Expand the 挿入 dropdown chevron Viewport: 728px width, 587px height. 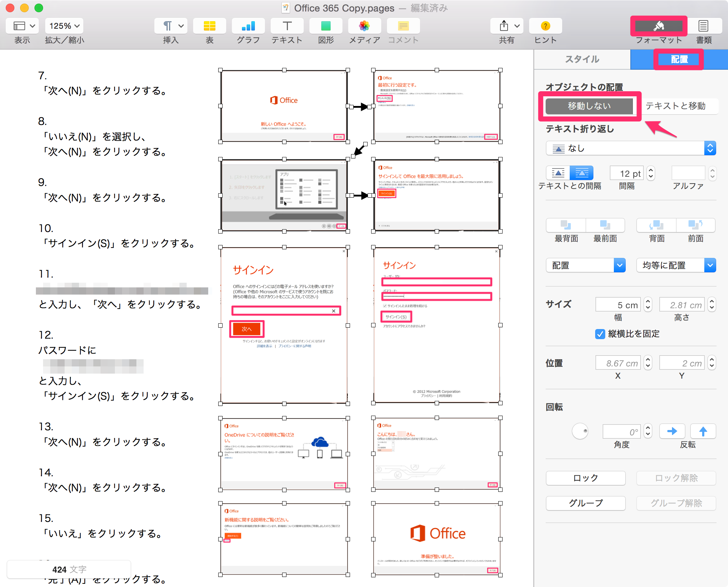(x=181, y=26)
